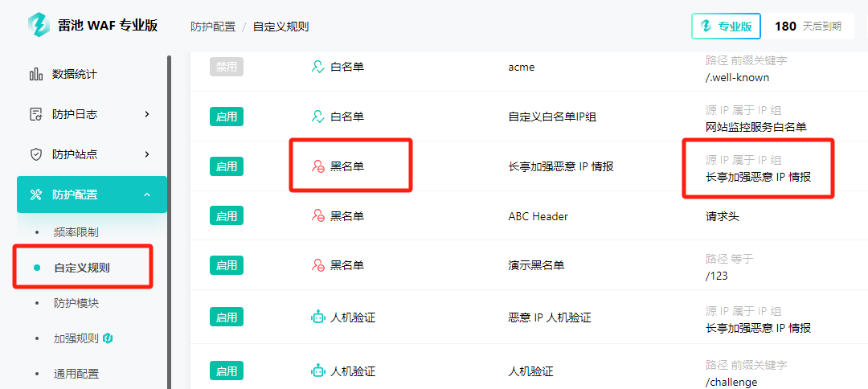Click the 恶意 IP 人机验证 rule name
Image resolution: width=868 pixels, height=389 pixels.
(x=549, y=317)
